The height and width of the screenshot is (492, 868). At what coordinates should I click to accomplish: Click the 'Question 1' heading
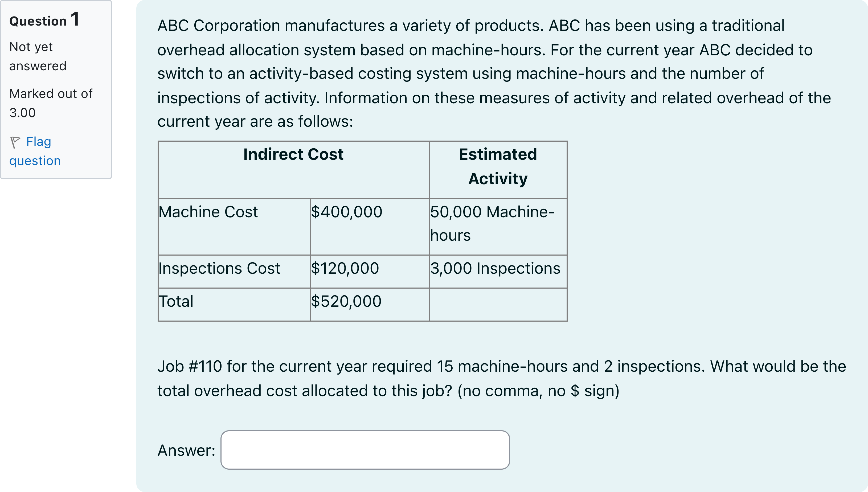(44, 20)
